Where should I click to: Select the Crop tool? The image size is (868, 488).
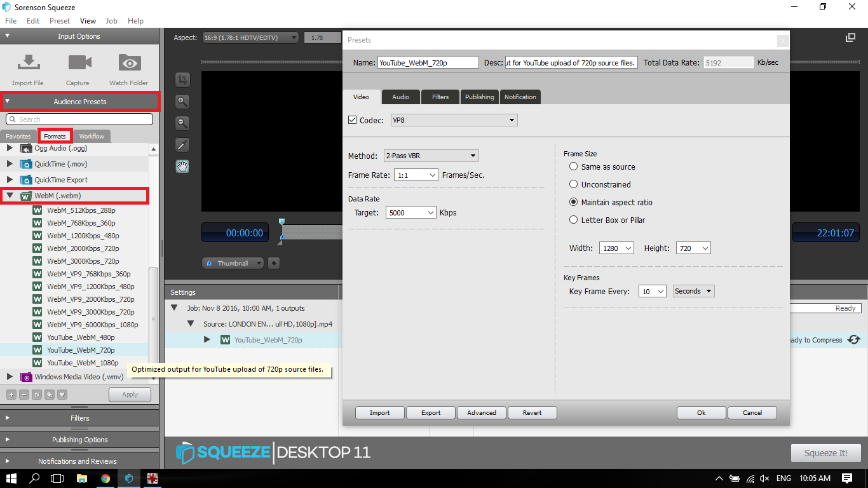tap(182, 79)
